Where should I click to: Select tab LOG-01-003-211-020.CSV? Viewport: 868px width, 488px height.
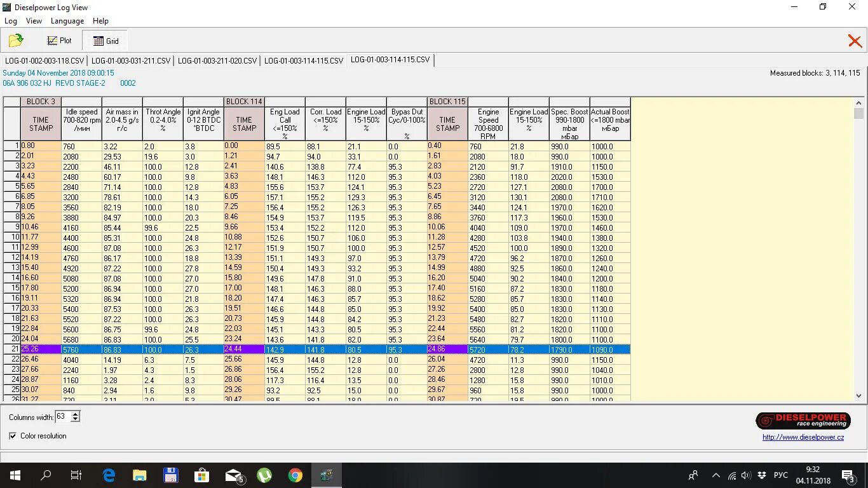click(217, 60)
